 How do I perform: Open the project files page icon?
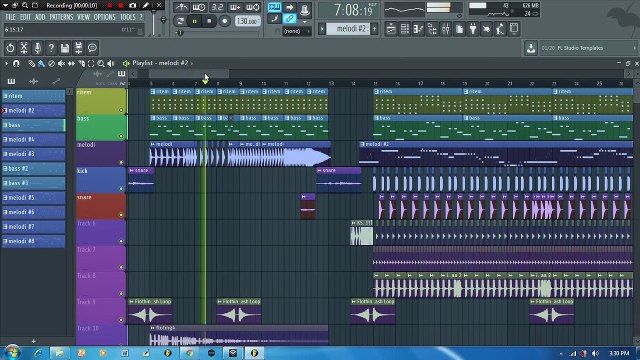click(460, 29)
